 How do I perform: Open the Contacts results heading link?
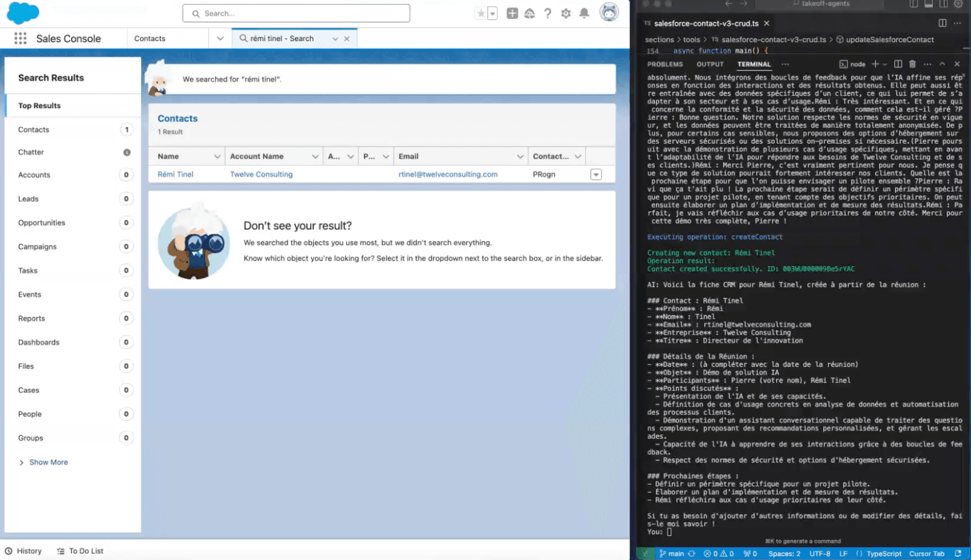pyautogui.click(x=177, y=119)
